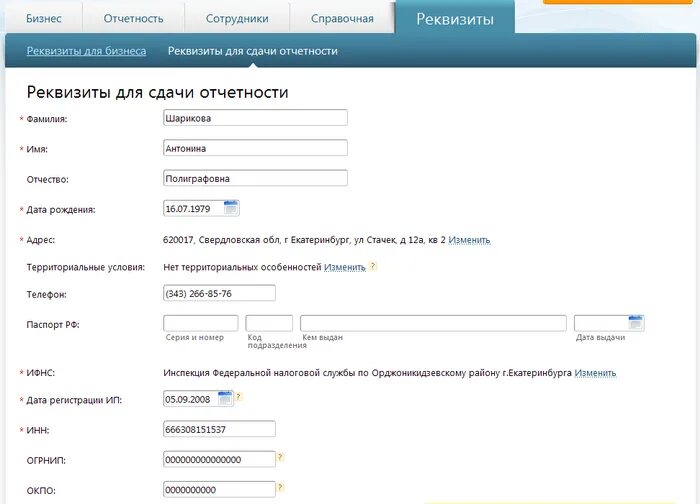Screen dimensions: 700x504
Task: Click Изменить link for Территориальные условия
Action: [x=345, y=267]
